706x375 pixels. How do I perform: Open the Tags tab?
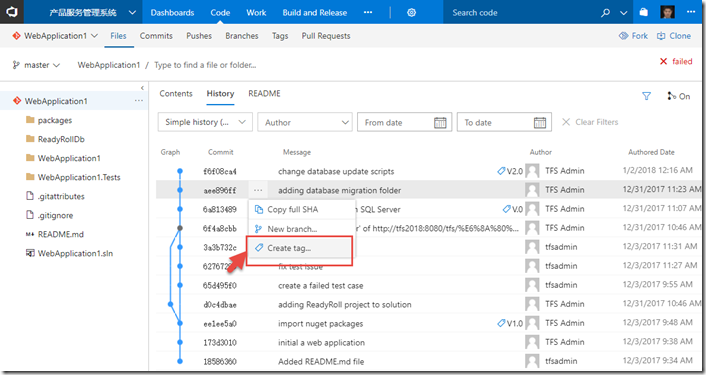(x=280, y=36)
